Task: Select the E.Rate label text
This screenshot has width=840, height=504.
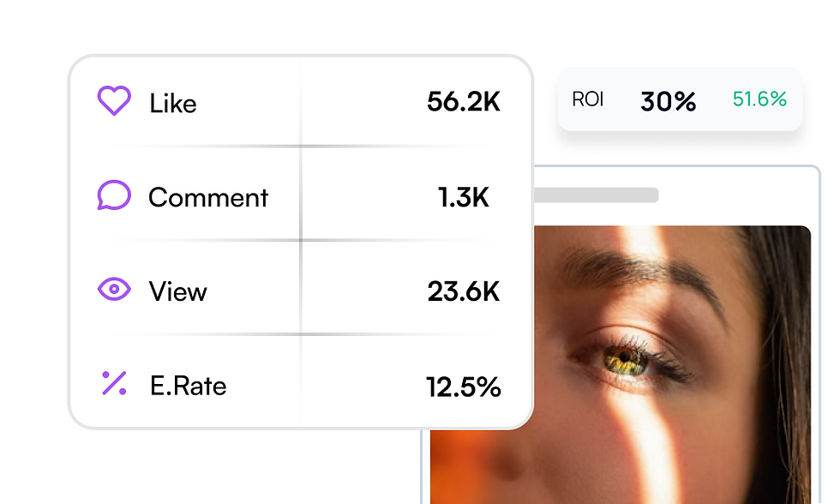Action: [188, 387]
